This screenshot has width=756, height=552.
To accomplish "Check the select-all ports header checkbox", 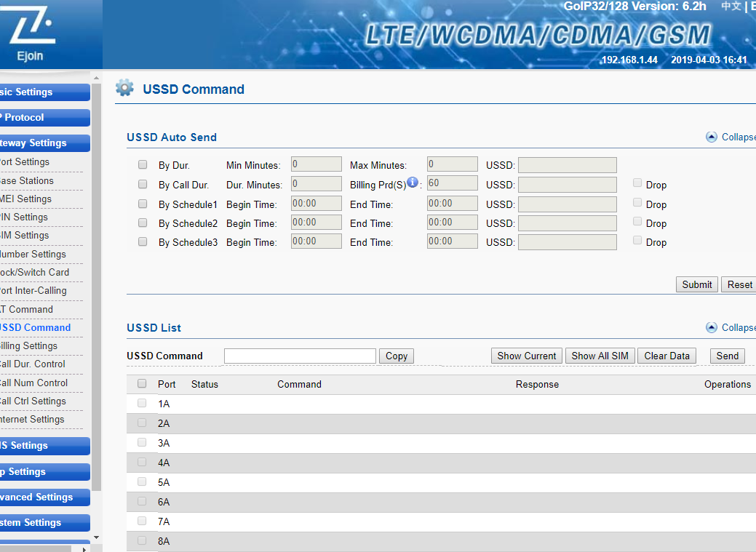I will point(142,384).
